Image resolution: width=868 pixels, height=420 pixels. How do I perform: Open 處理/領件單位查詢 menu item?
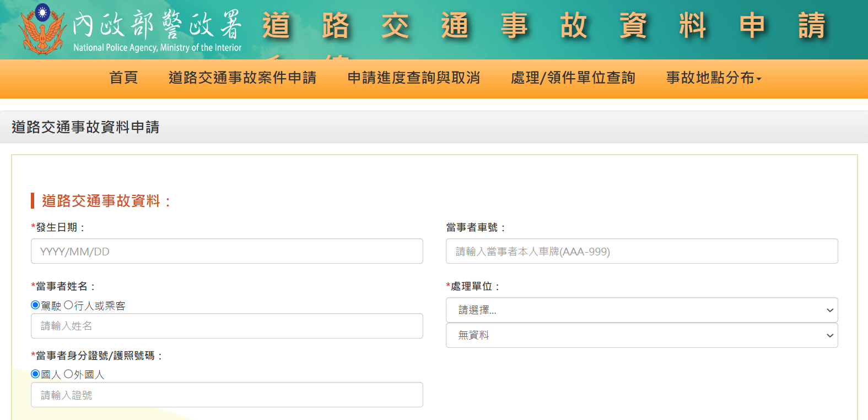pyautogui.click(x=573, y=78)
